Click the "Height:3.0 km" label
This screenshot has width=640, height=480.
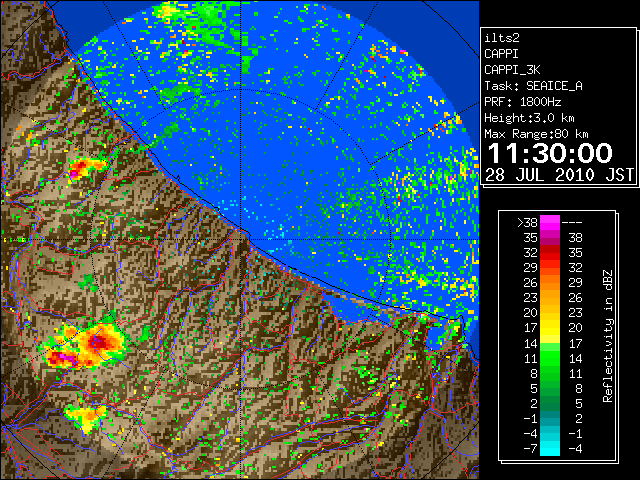pyautogui.click(x=529, y=118)
